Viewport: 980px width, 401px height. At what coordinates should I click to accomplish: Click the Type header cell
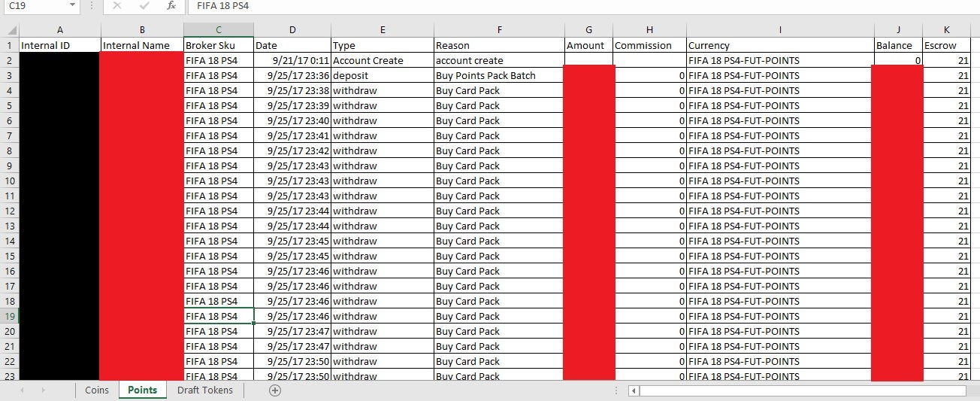(383, 45)
